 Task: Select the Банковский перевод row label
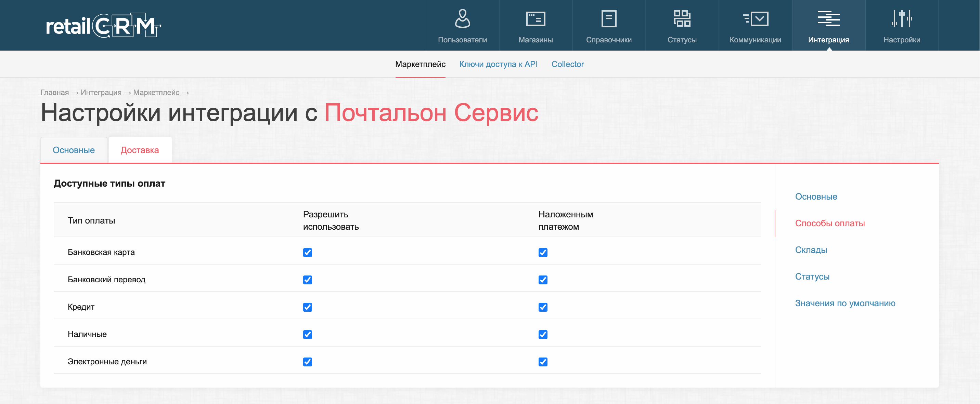tap(106, 280)
